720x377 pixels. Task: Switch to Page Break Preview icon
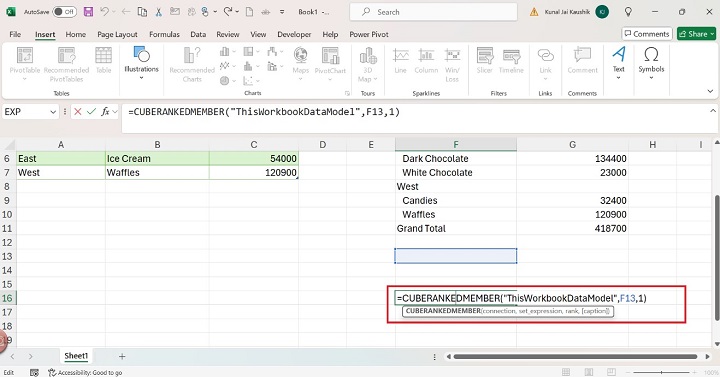click(x=611, y=372)
